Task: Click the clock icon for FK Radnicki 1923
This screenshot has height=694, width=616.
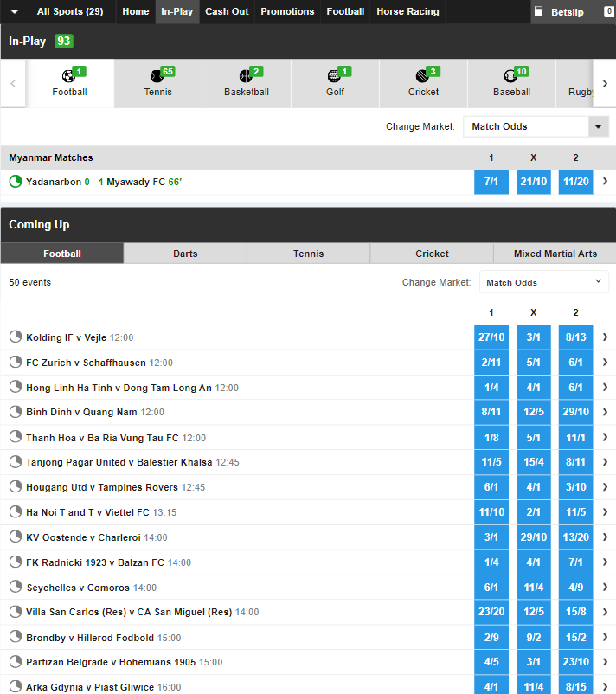Action: (16, 562)
